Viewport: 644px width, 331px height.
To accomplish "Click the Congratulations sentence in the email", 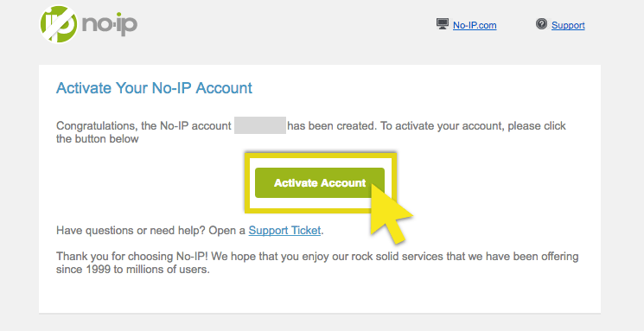I will [x=311, y=132].
